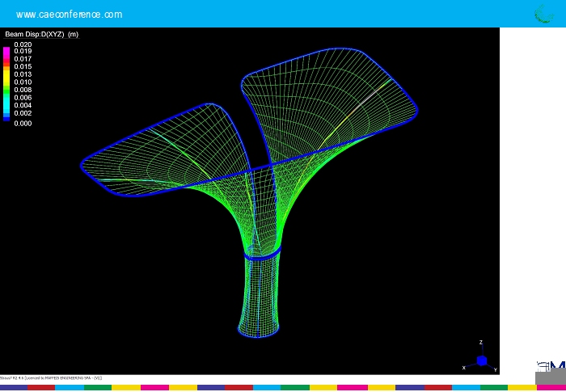Click the blue ring at column base
Screen dimensions: 566x392
click(x=259, y=331)
